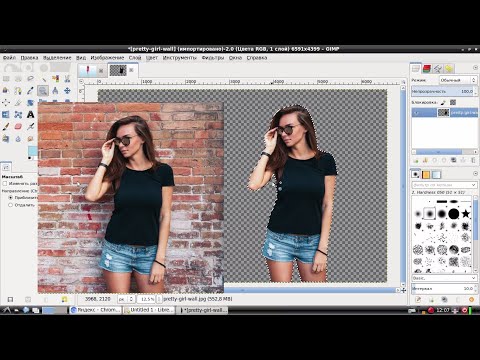
Task: Select the Ellipse Select tool
Action: (x=18, y=79)
